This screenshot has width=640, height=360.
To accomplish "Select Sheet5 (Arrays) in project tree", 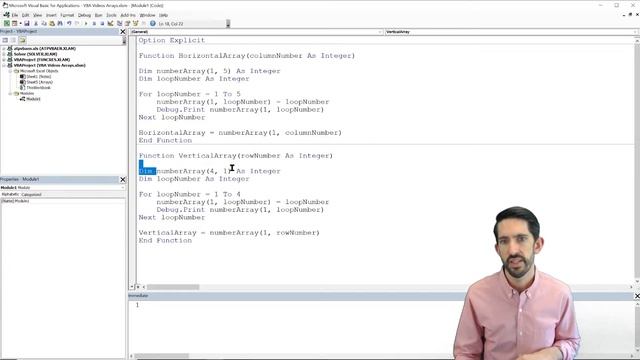I will [x=40, y=82].
